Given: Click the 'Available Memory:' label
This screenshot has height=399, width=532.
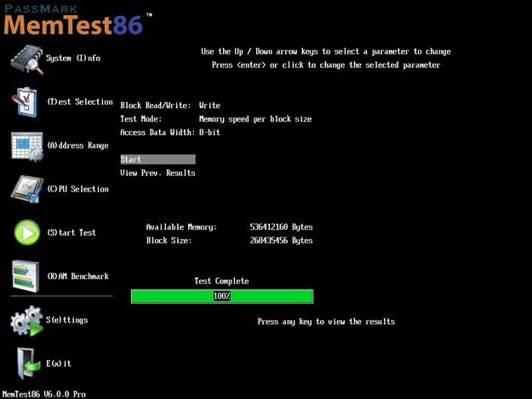Looking at the screenshot, I should coord(181,227).
